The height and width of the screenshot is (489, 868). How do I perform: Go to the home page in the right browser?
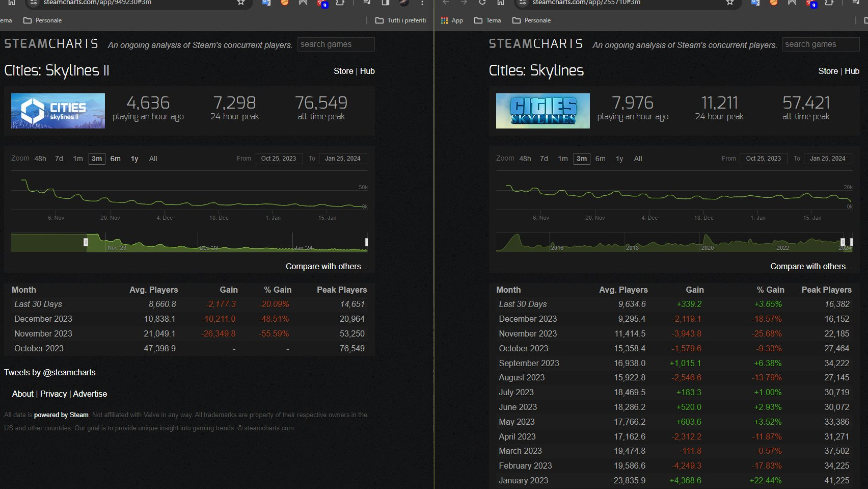501,3
